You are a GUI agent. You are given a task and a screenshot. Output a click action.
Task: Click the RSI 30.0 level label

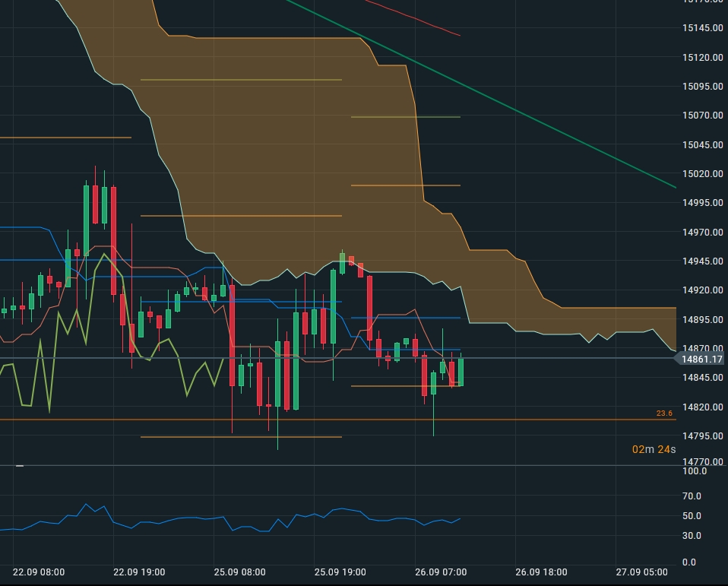pyautogui.click(x=692, y=535)
